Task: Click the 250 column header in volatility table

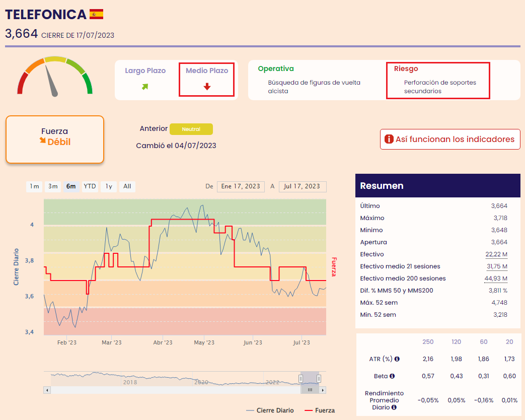Action: tap(428, 341)
